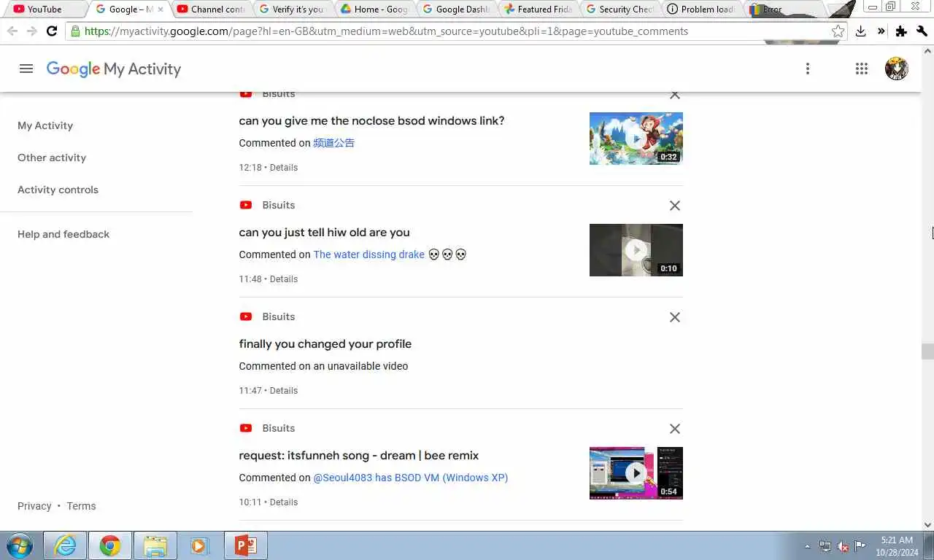The width and height of the screenshot is (934, 560).
Task: Open File Explorer from the taskbar
Action: pyautogui.click(x=155, y=545)
